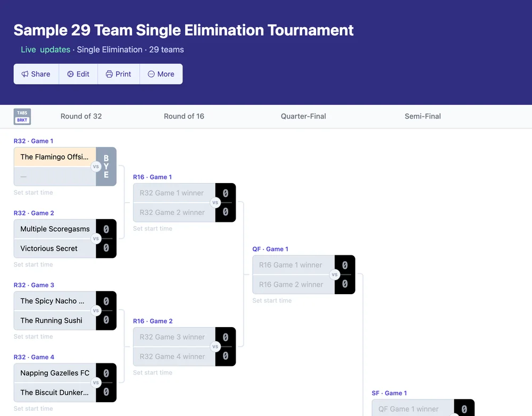Adjust Multiple Scoregasms score value

point(106,229)
